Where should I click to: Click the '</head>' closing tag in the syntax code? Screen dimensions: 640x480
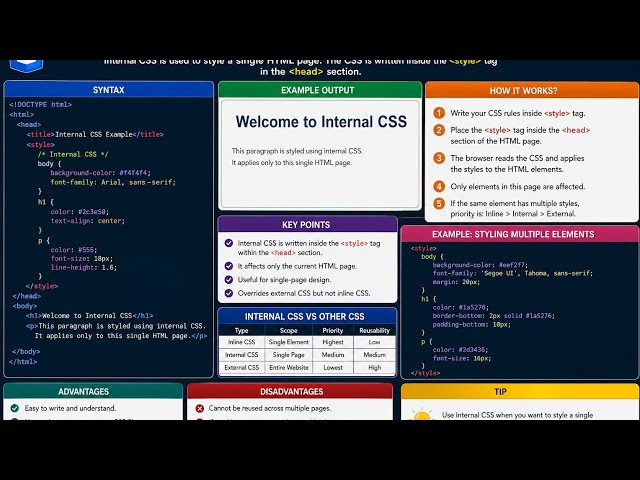click(x=27, y=296)
